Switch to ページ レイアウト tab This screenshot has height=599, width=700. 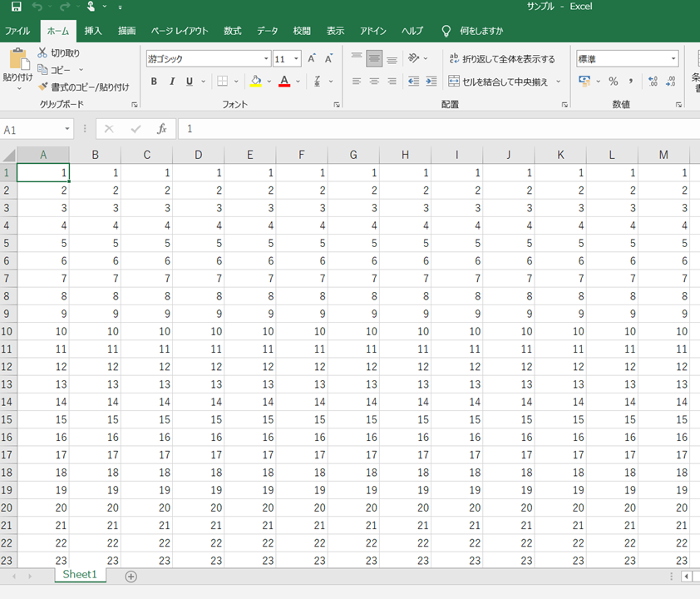point(180,31)
